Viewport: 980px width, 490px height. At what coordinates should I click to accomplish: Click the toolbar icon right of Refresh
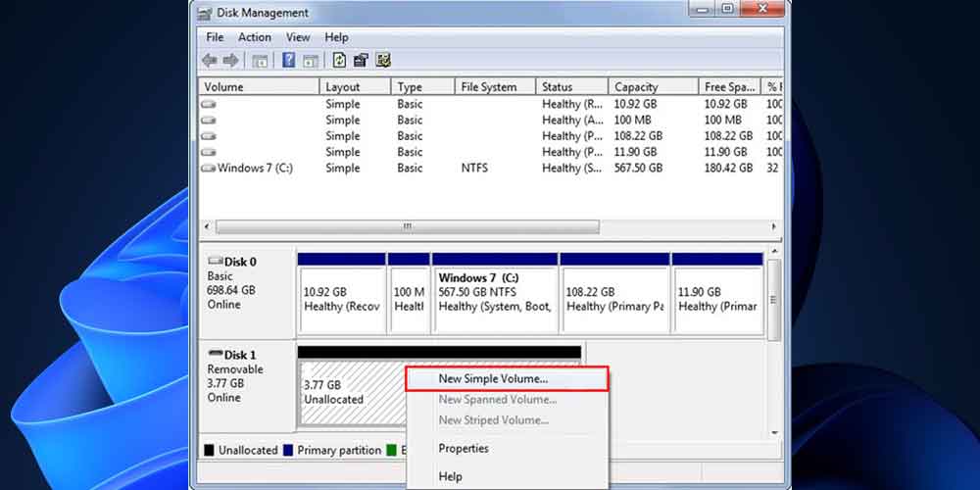pos(361,61)
